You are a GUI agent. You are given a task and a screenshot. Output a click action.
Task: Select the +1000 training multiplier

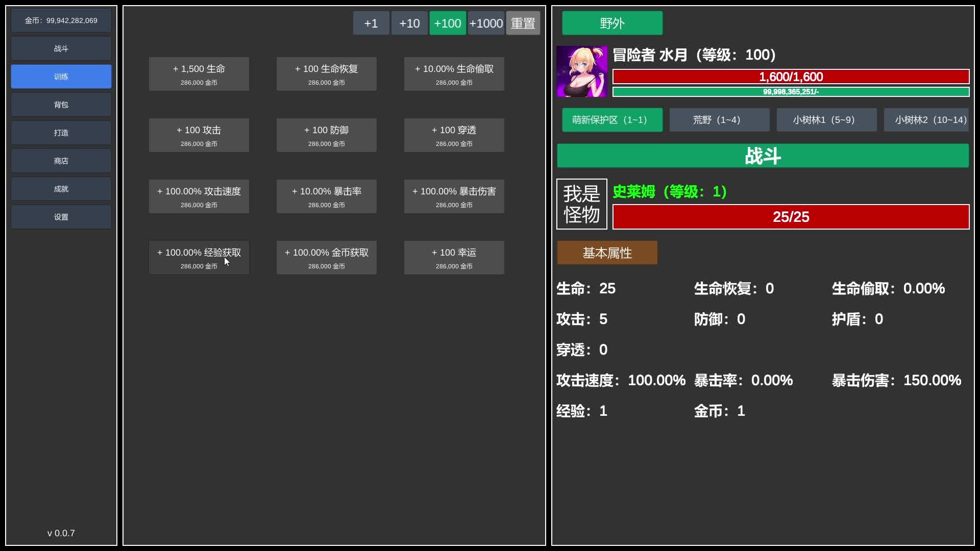point(486,23)
